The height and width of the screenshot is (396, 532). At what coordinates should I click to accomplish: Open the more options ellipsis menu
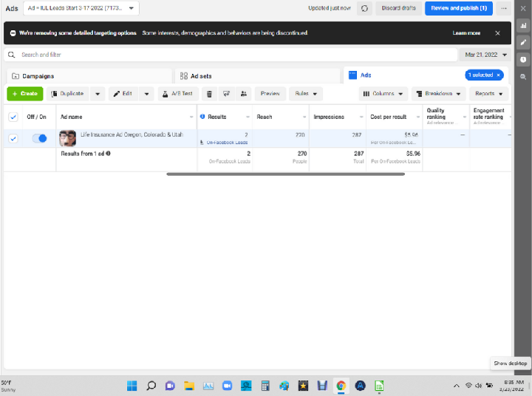503,8
